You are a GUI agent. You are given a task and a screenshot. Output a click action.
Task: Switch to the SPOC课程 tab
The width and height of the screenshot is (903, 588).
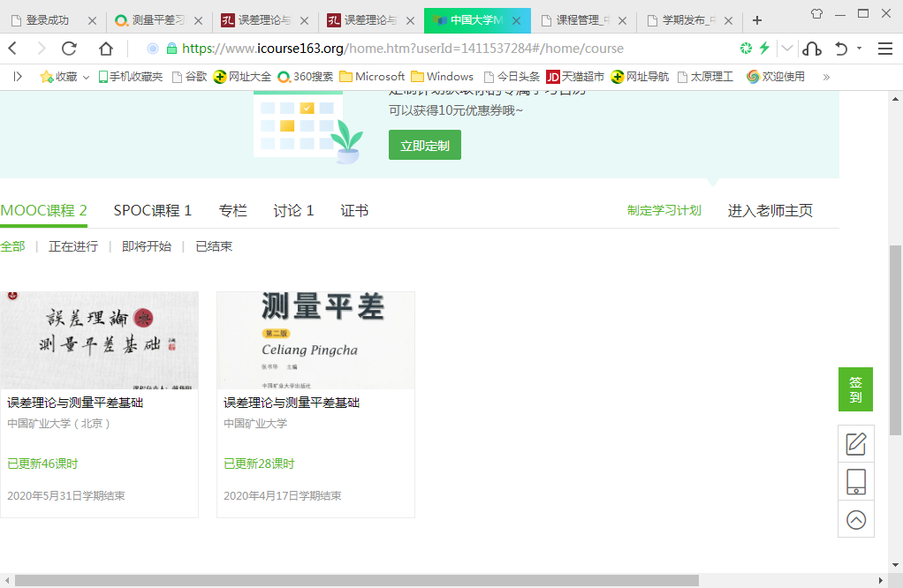click(152, 210)
